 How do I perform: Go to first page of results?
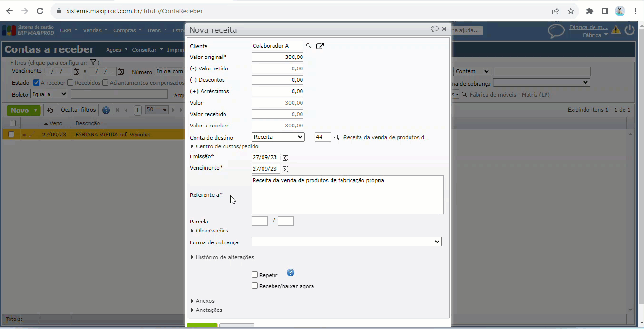pos(117,110)
